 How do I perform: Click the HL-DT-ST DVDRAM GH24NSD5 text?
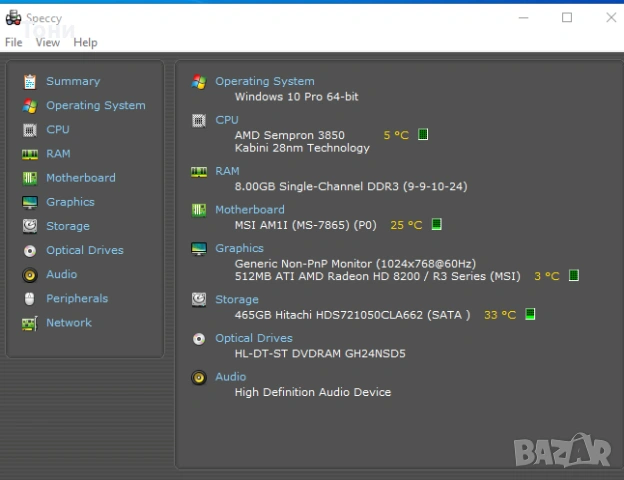320,353
